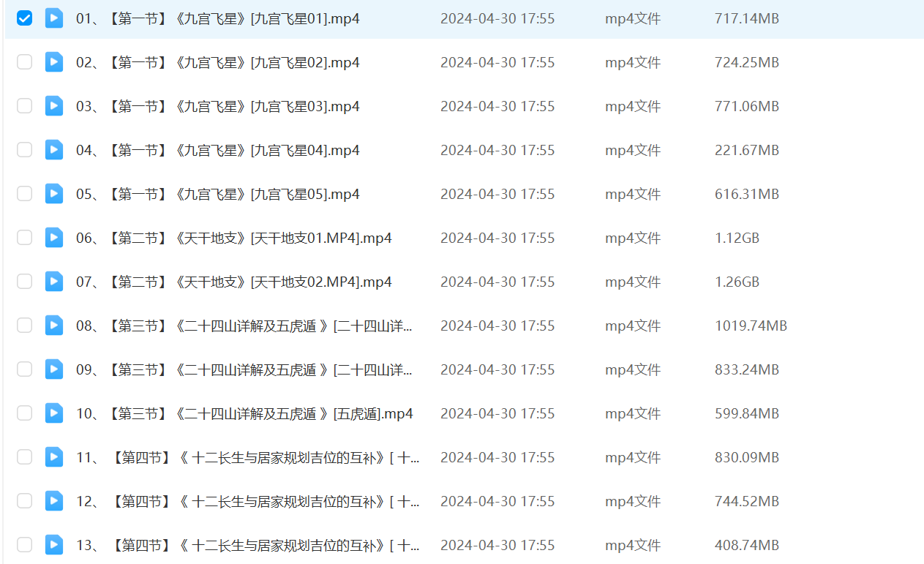This screenshot has width=924, height=564.
Task: Click file name 03、九宫飞星03.mp4
Action: pyautogui.click(x=218, y=106)
